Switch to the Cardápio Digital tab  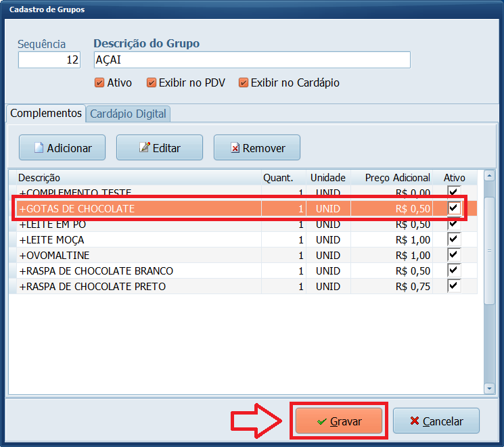point(128,114)
